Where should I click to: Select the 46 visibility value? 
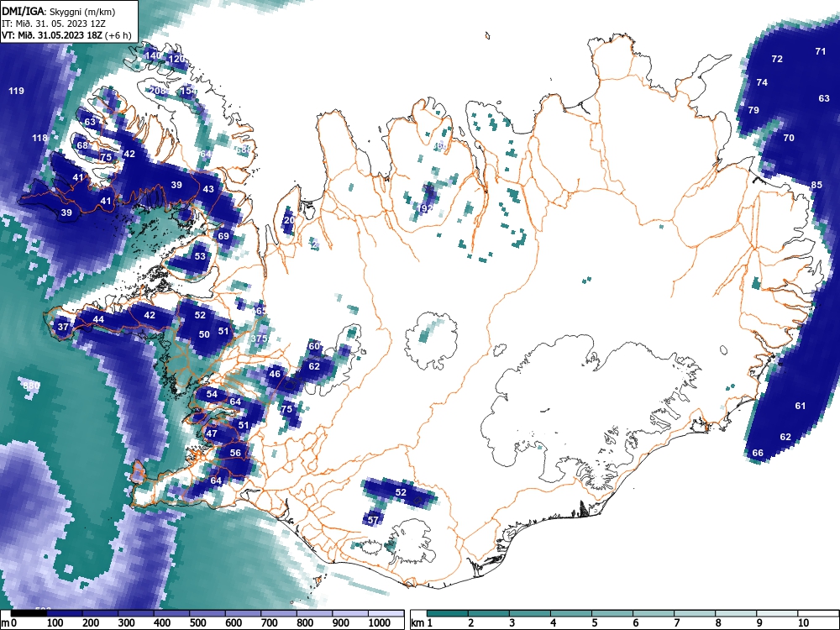(x=275, y=374)
